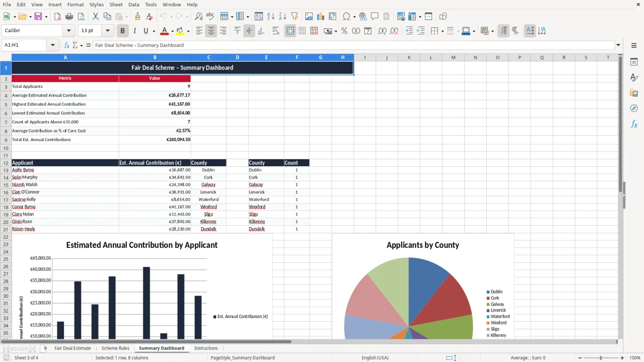
Task: Click the Function Wizard fx icon
Action: pyautogui.click(x=67, y=45)
